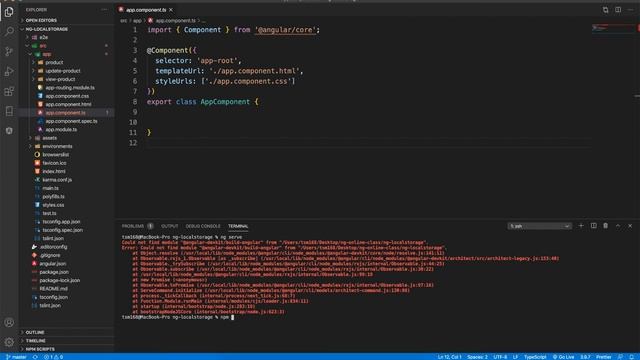Viewport: 640px width, 360px height.
Task: Open the Run and Debug view
Action: [x=9, y=71]
